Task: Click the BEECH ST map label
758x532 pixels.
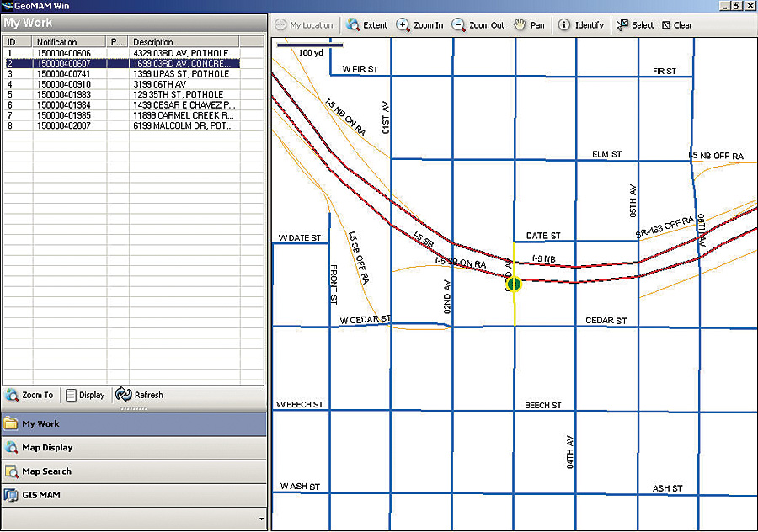Action: (x=543, y=405)
